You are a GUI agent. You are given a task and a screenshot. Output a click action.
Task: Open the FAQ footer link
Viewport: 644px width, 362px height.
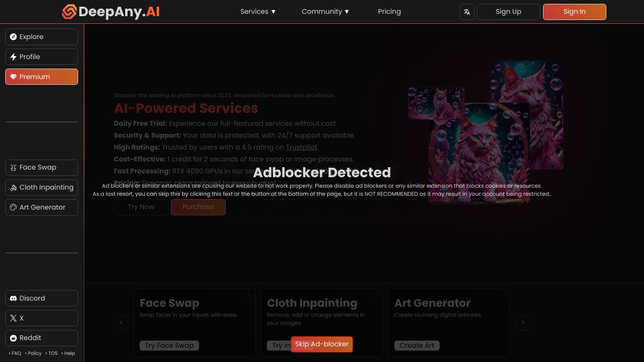pos(15,353)
